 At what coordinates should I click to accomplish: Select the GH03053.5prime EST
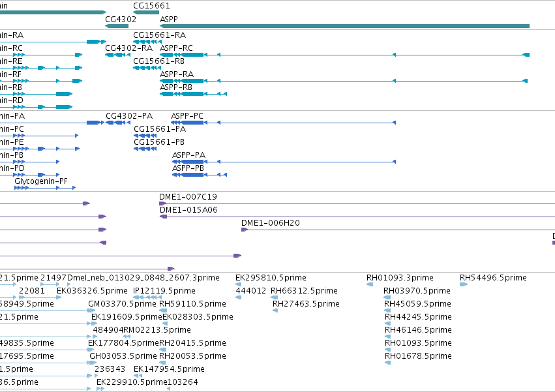pos(93,363)
